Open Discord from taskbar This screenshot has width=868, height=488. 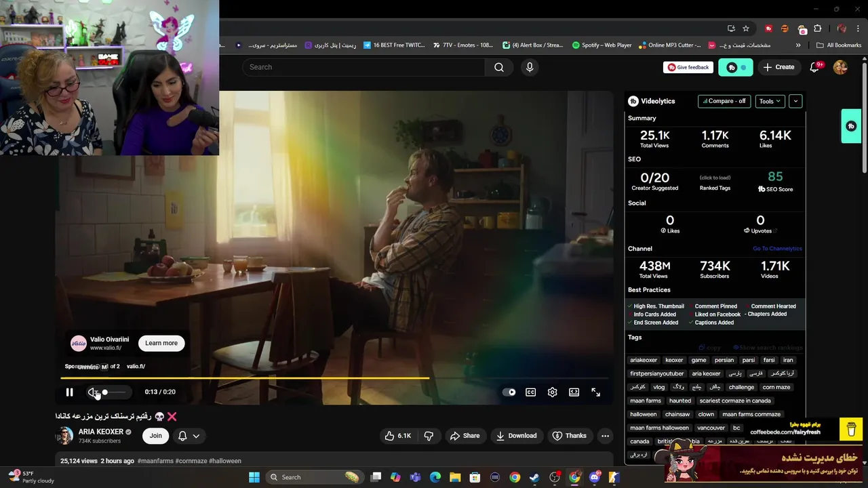(x=595, y=477)
